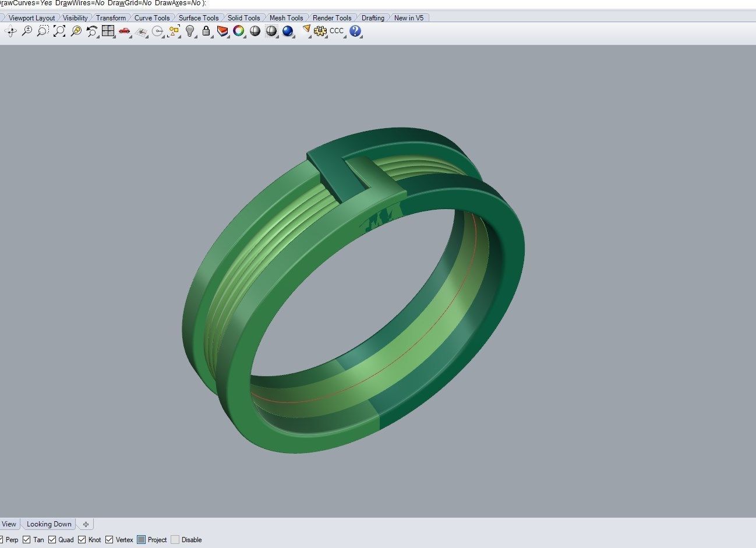This screenshot has width=756, height=548.
Task: Undo the last view change
Action: [x=92, y=31]
